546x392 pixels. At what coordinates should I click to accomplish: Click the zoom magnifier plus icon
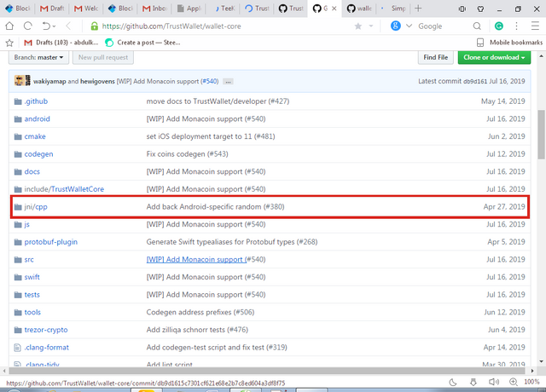click(x=514, y=383)
